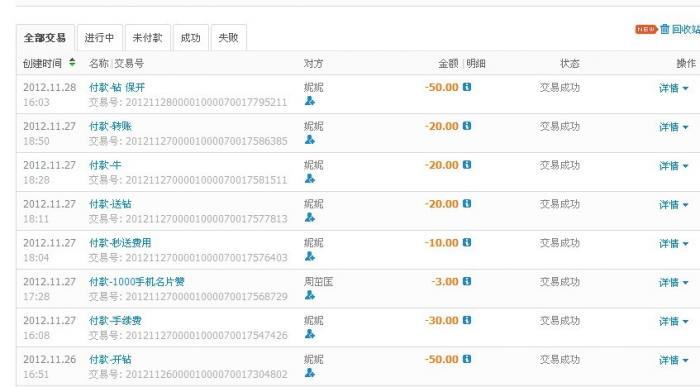Open the 付款-牛 transaction link
This screenshot has width=700, height=387.
pyautogui.click(x=105, y=165)
